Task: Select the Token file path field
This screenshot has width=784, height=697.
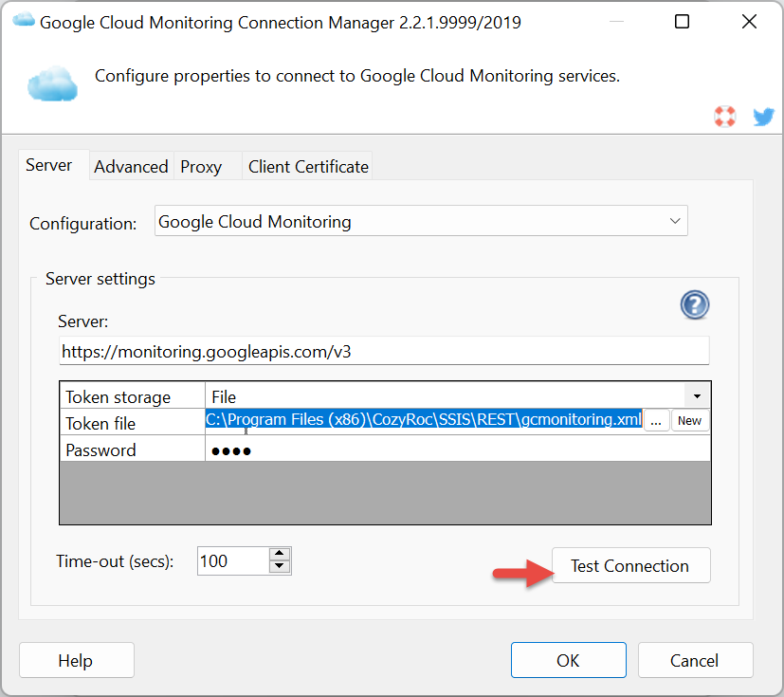Action: tap(424, 419)
